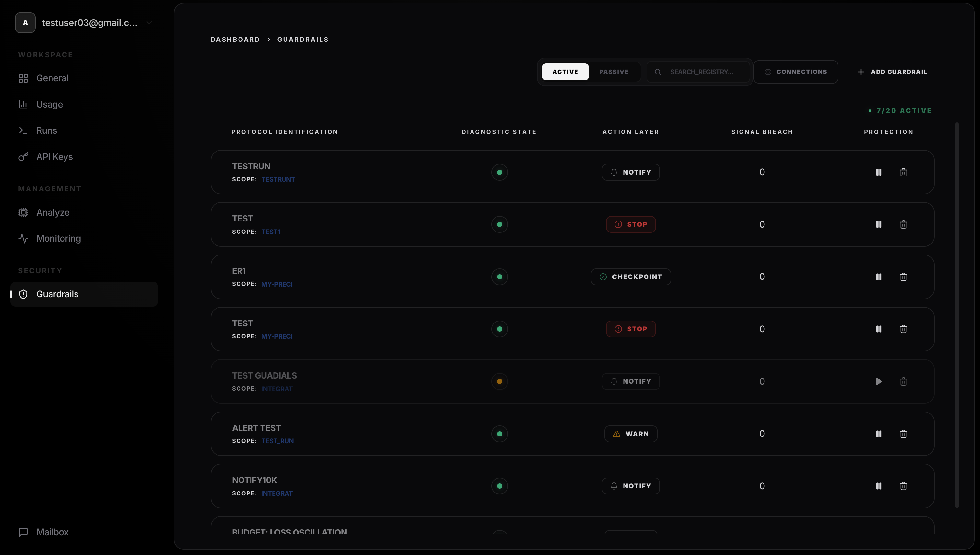
Task: Pause the ALERT TEST guardrail
Action: (x=879, y=434)
